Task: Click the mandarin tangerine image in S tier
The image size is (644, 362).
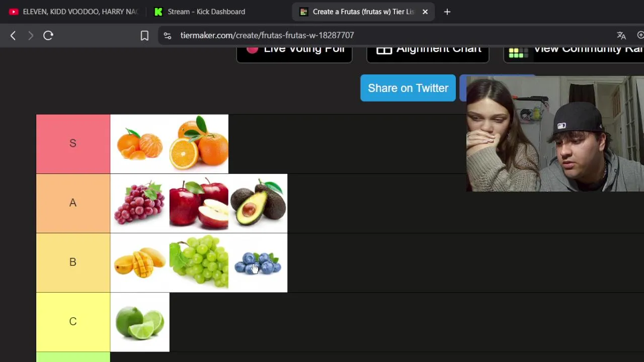Action: [x=140, y=144]
